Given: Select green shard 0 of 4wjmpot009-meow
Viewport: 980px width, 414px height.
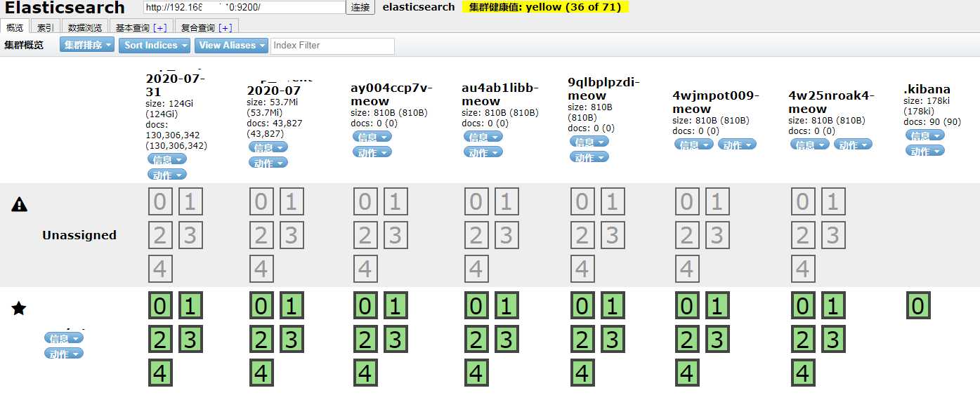Looking at the screenshot, I should (687, 305).
